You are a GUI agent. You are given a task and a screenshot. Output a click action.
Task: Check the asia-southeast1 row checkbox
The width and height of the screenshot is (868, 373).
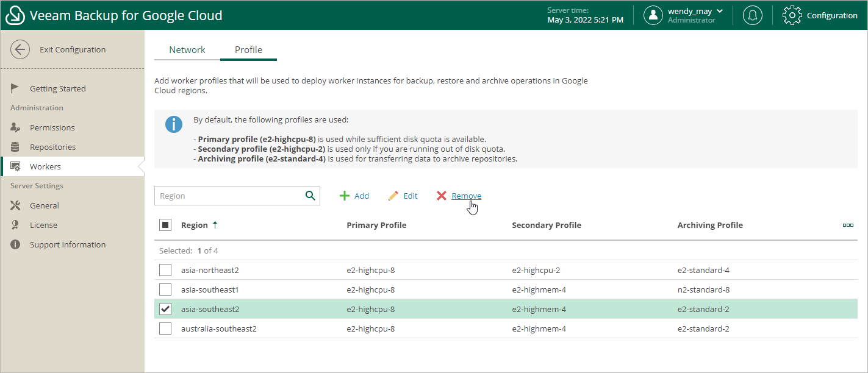coord(165,290)
